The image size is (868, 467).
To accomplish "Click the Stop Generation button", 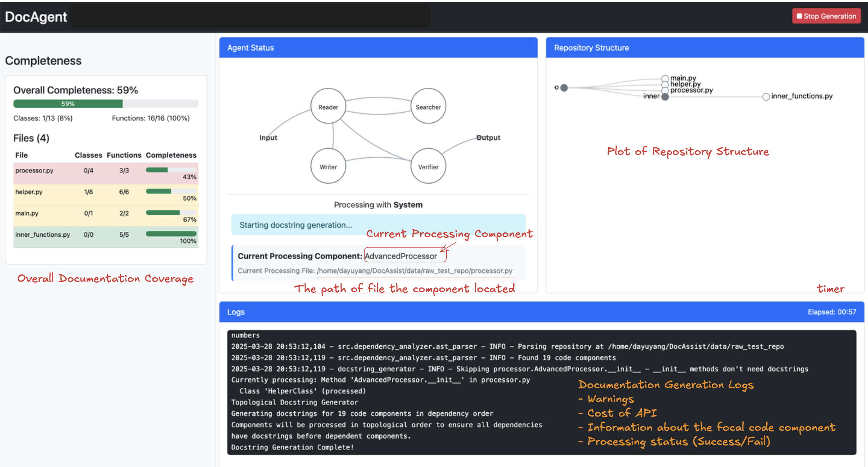I will point(826,16).
